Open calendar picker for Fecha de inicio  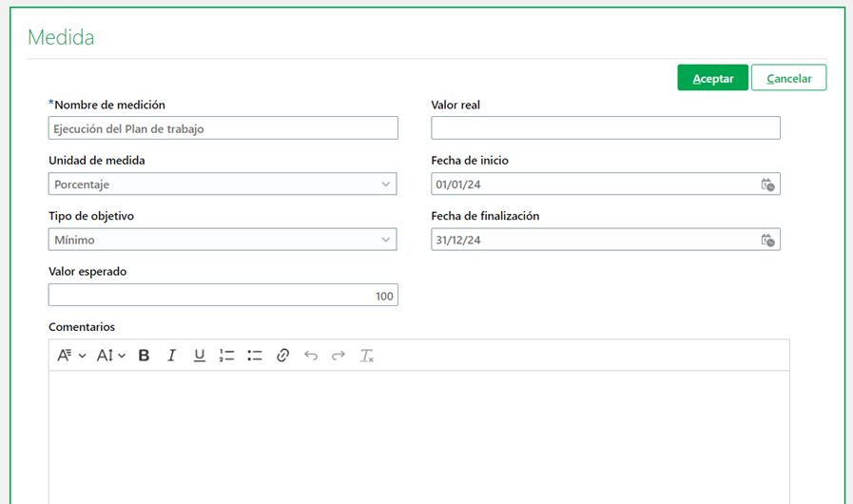coord(767,184)
